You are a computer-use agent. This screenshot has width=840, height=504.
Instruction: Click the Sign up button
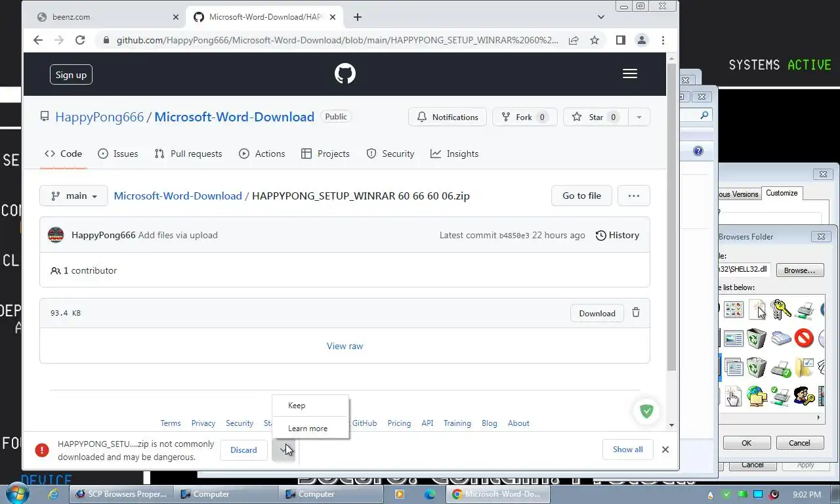[x=71, y=75]
